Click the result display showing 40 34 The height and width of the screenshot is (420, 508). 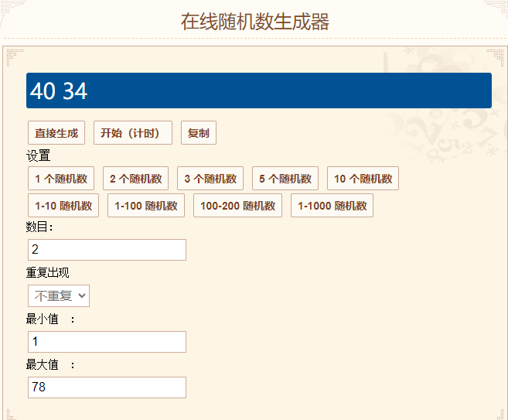pos(259,90)
